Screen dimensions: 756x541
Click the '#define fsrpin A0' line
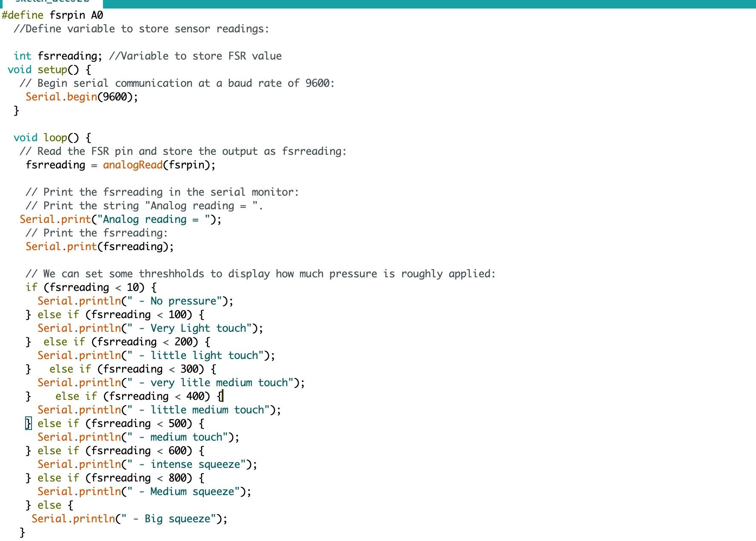[52, 15]
